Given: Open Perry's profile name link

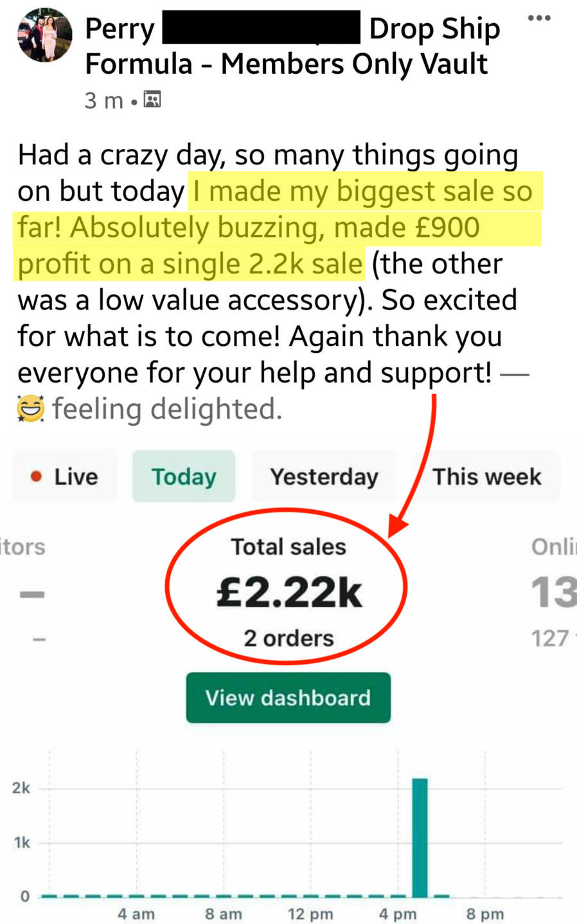Looking at the screenshot, I should pos(120,29).
